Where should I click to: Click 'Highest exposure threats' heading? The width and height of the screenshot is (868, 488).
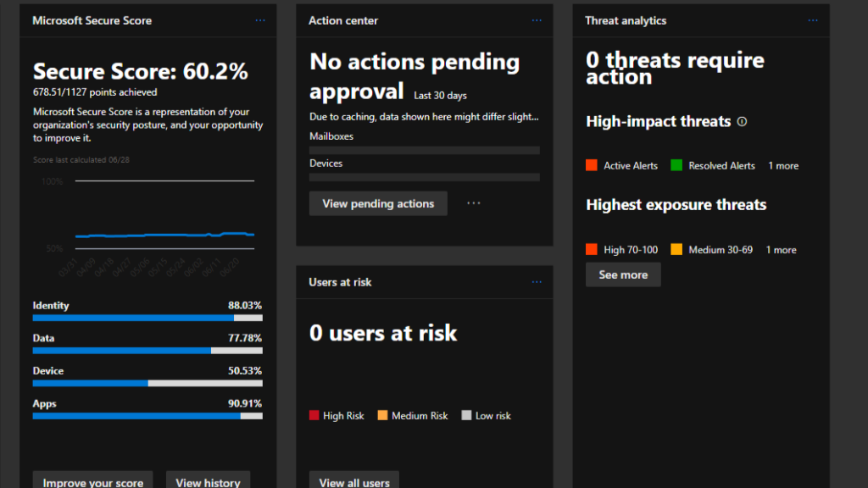point(676,205)
